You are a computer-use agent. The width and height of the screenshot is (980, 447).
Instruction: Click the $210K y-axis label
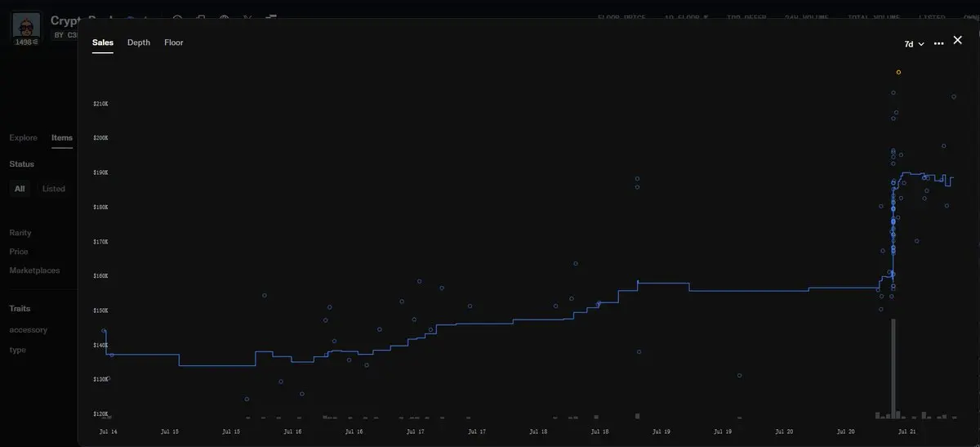101,104
